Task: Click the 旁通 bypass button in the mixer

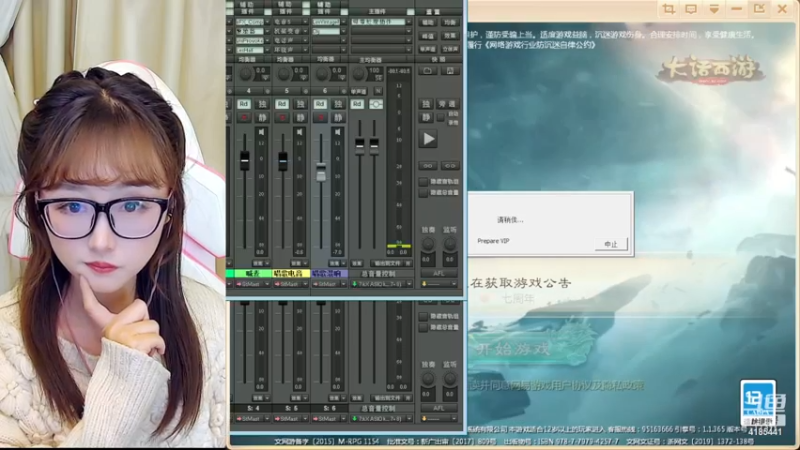Action: tap(447, 104)
